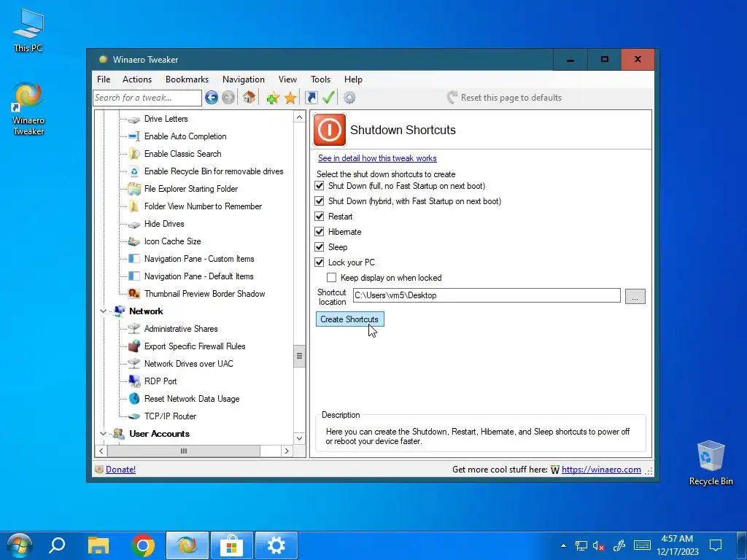
Task: Uncheck Shut Down full, no Fast Startup
Action: point(320,186)
